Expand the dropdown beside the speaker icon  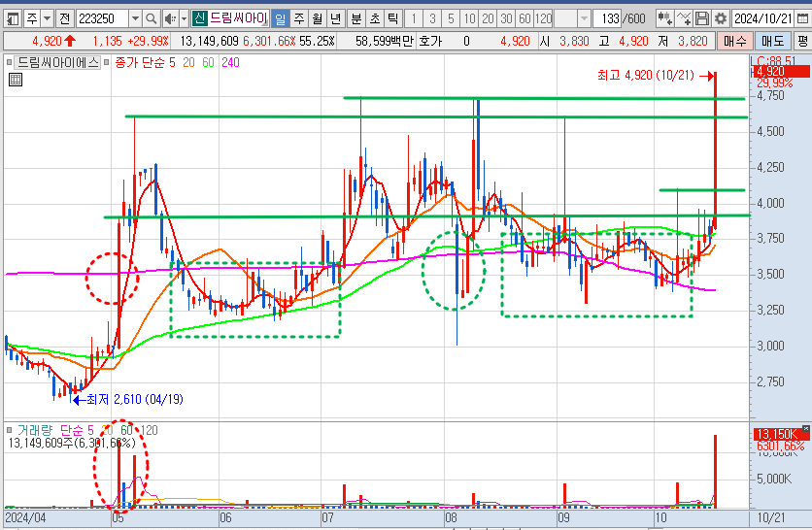184,19
